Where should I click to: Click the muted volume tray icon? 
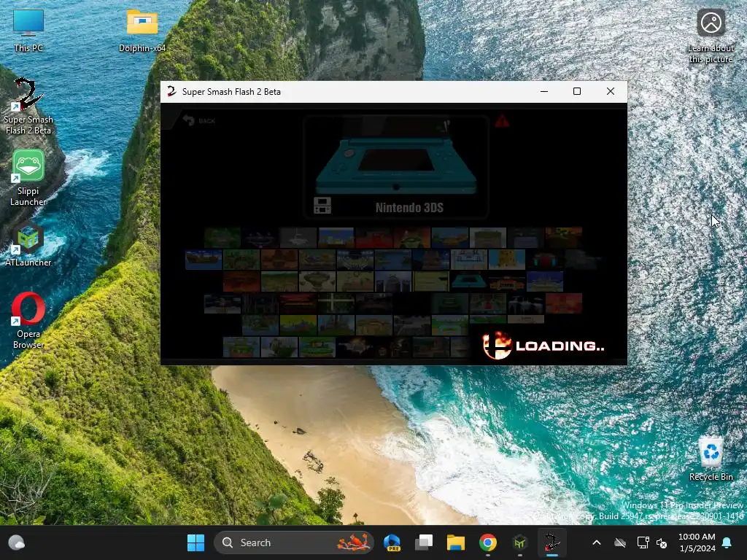662,542
